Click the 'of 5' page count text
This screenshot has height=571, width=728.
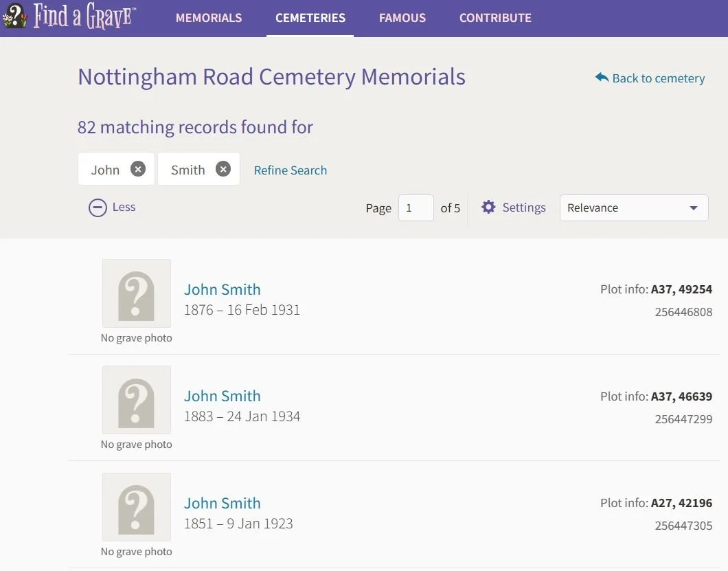point(451,208)
